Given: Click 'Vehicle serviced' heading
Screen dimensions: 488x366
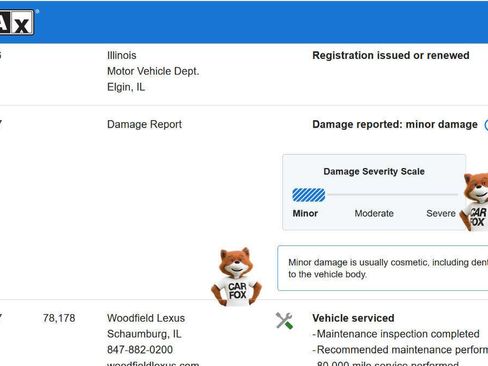Looking at the screenshot, I should pos(353,318).
